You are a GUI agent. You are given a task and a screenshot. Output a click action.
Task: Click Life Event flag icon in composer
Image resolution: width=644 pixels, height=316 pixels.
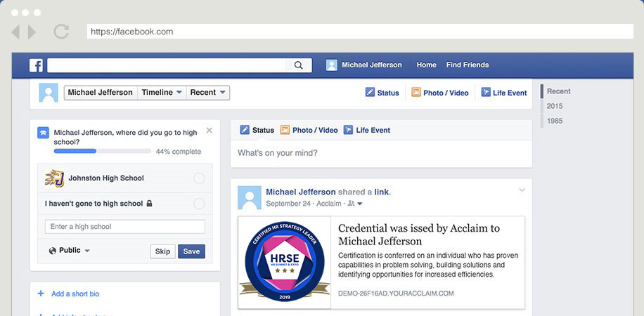(x=348, y=130)
